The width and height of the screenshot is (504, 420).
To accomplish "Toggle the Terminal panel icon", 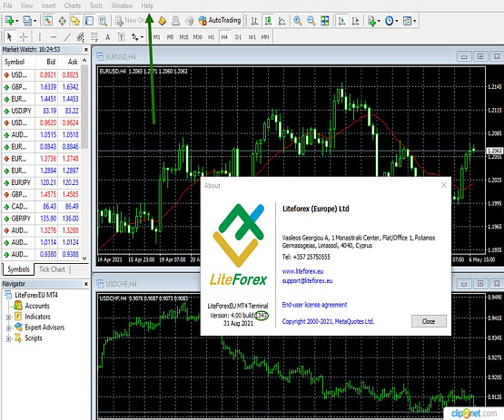I will 89,21.
